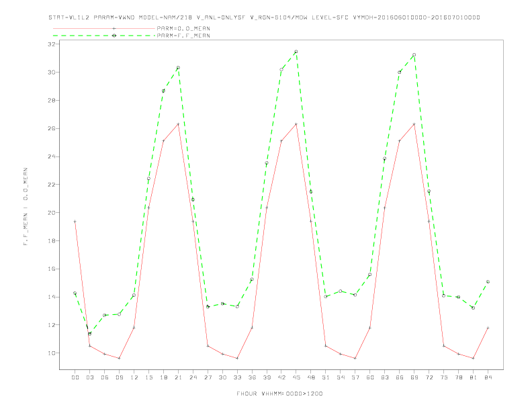Click the x-axis tick label 75

[444, 377]
